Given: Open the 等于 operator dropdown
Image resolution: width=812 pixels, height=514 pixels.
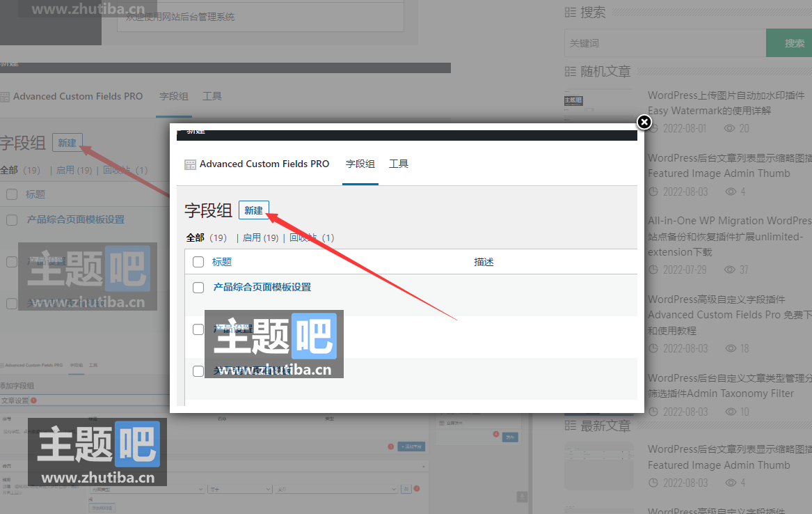Looking at the screenshot, I should pos(240,489).
